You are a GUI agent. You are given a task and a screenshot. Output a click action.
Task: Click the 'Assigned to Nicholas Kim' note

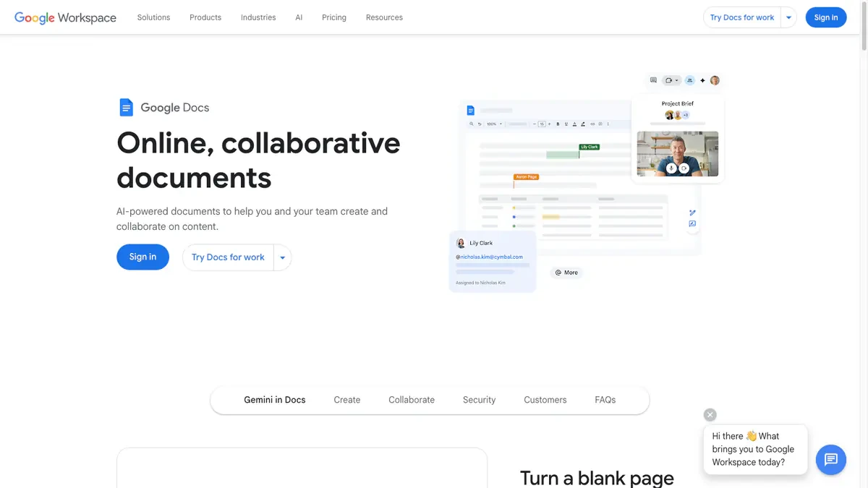tap(480, 283)
